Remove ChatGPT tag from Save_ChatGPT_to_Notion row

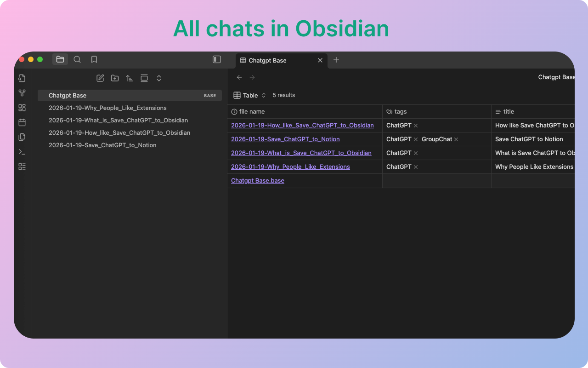[x=416, y=139]
